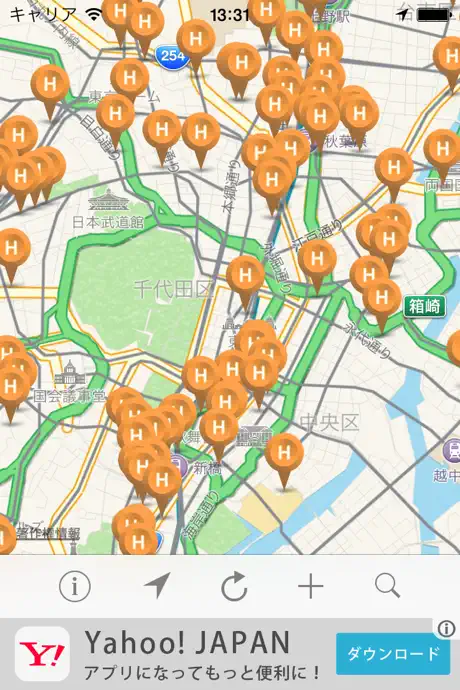Tap the plus add icon in toolbar
The height and width of the screenshot is (690, 460).
tap(310, 586)
